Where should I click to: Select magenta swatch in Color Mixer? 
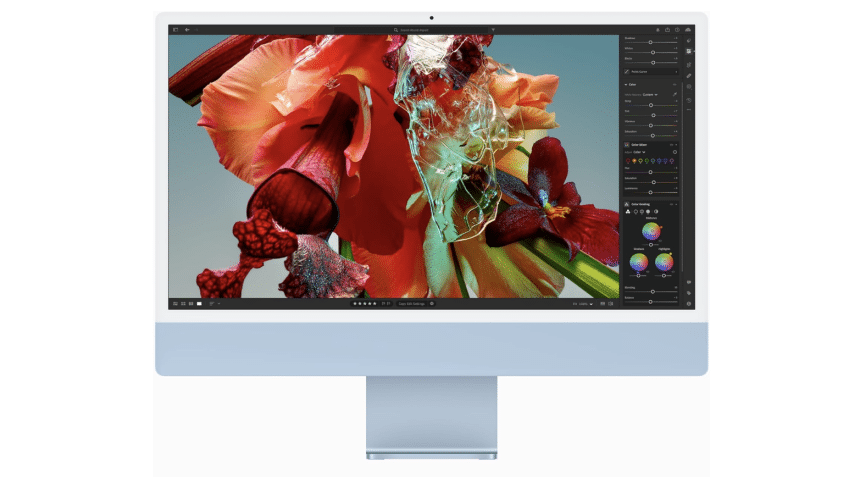coord(671,161)
